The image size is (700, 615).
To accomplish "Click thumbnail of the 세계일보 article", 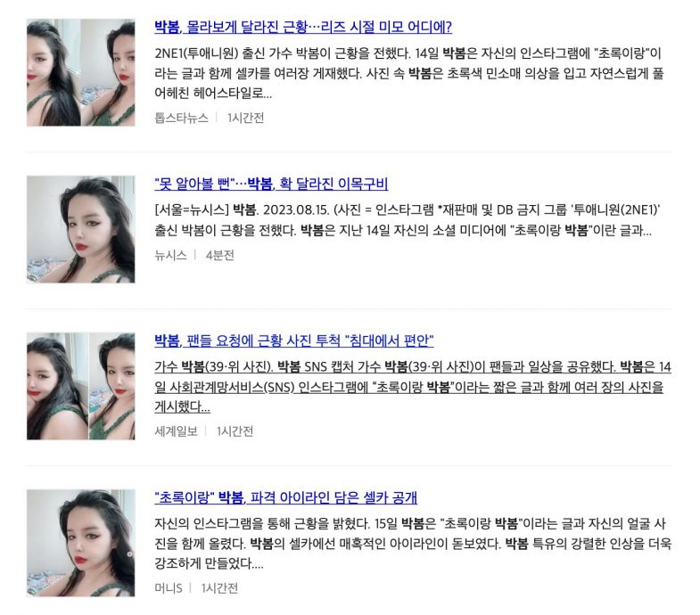I will click(81, 387).
